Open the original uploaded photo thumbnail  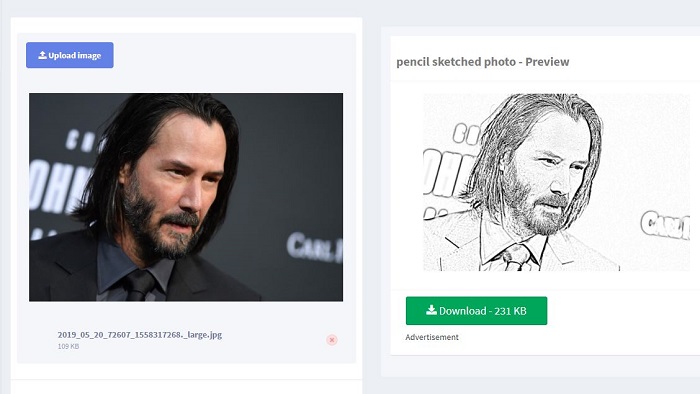[x=186, y=197]
